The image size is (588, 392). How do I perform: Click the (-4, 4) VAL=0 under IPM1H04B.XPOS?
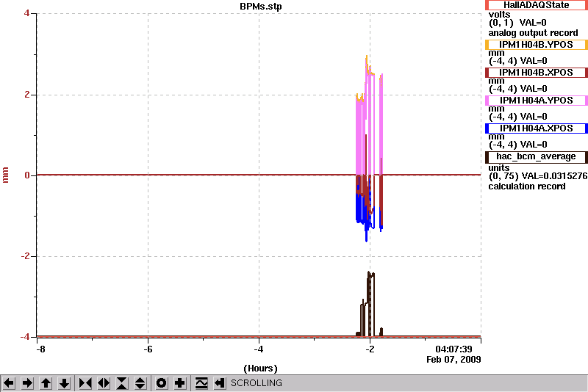pyautogui.click(x=518, y=89)
